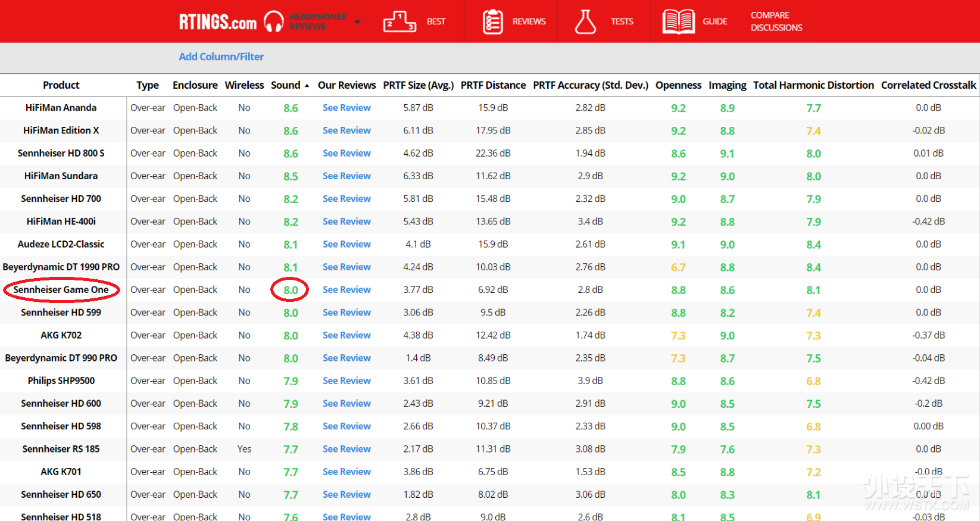Open See Review for Sennheiser HD 700

tap(347, 199)
